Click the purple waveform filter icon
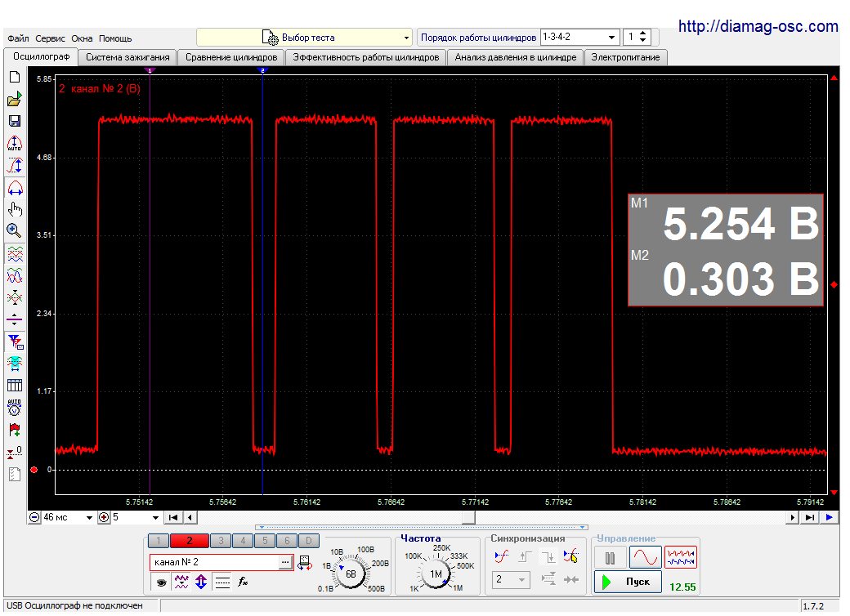 coord(181,583)
